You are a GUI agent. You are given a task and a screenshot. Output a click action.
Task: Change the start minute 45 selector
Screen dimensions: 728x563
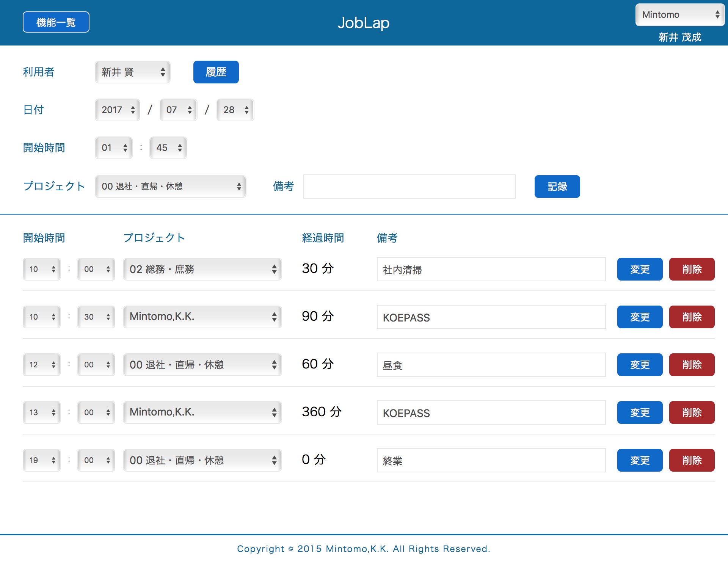pyautogui.click(x=168, y=148)
